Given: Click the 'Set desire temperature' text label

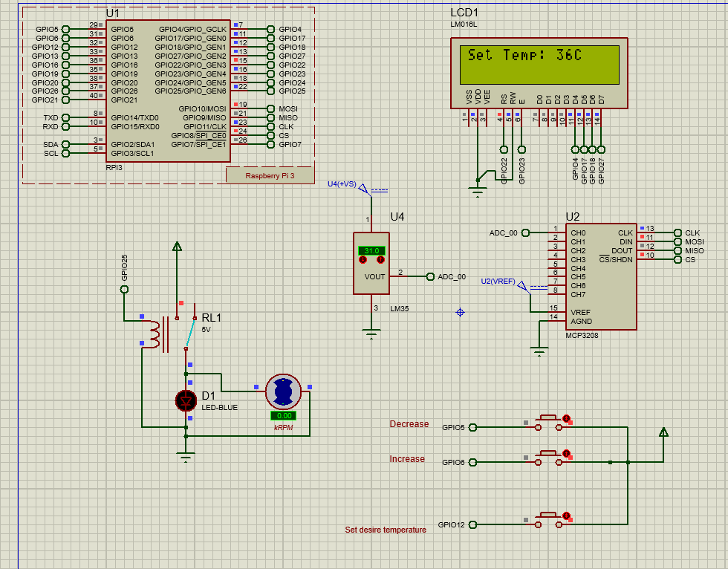Looking at the screenshot, I should point(386,530).
